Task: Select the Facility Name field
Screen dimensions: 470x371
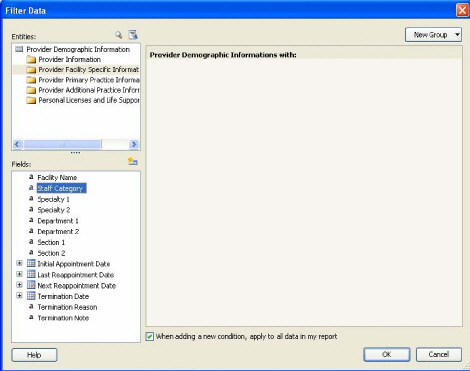Action: pos(57,177)
